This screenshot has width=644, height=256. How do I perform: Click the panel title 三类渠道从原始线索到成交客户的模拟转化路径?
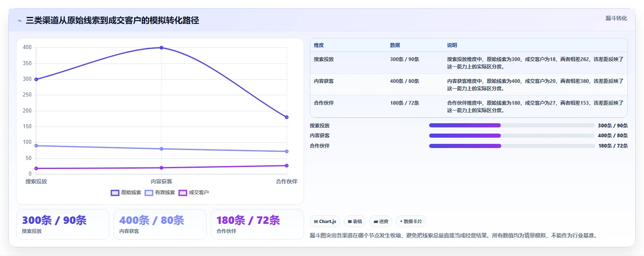click(112, 20)
